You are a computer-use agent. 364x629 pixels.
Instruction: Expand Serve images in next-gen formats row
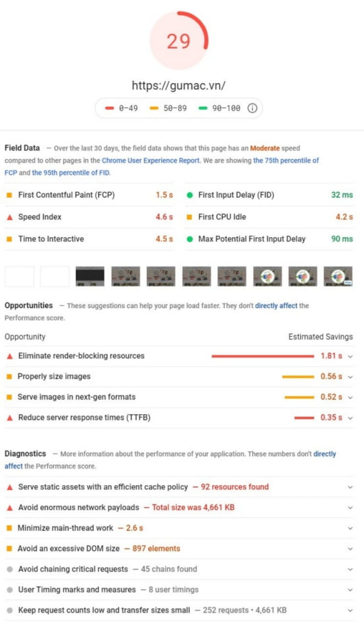coord(350,397)
